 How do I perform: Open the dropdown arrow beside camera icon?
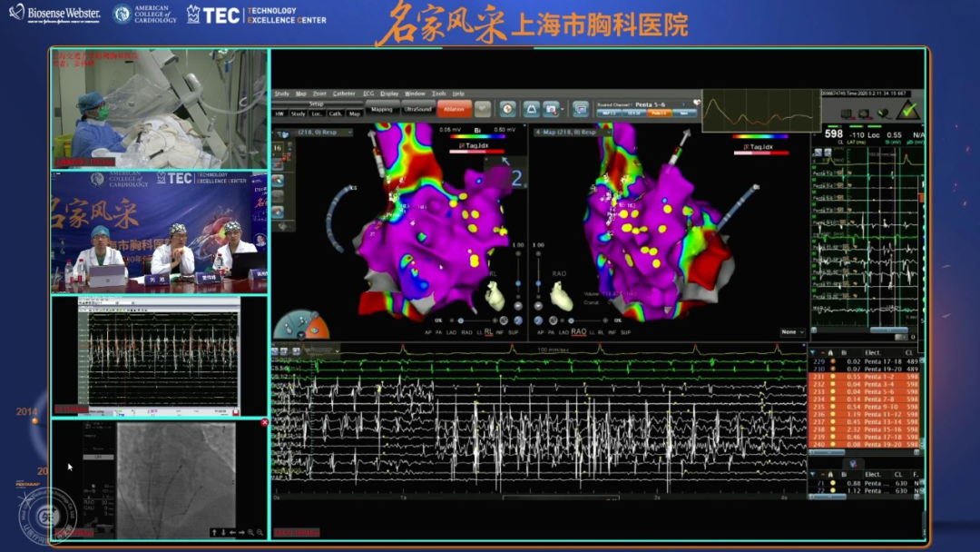click(x=563, y=109)
